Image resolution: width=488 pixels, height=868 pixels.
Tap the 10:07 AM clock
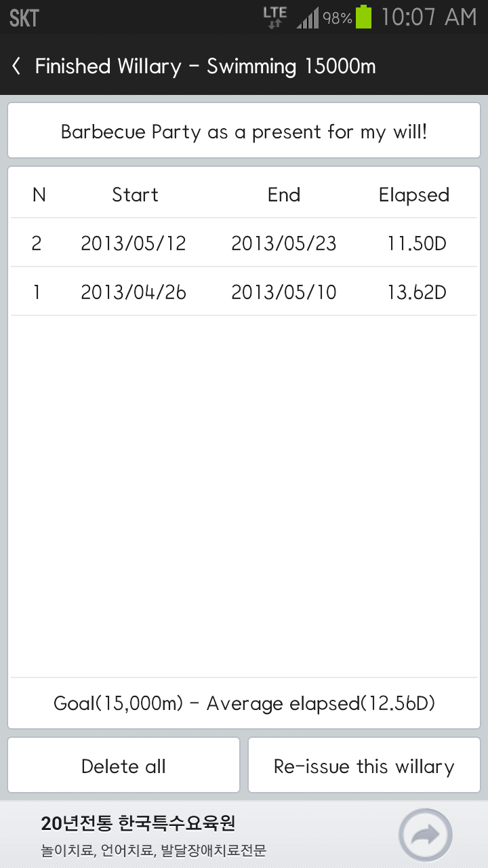428,17
